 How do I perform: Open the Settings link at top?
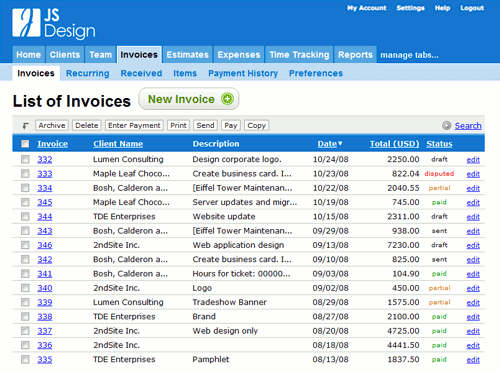(x=411, y=8)
